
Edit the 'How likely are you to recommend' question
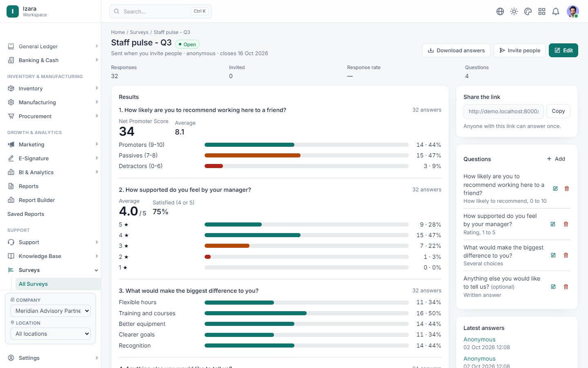[555, 188]
